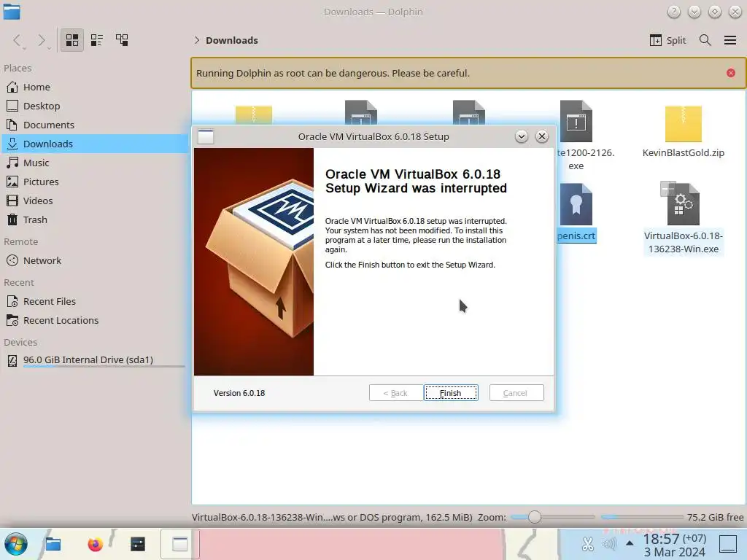Open the start menu orb on the taskbar

[x=16, y=544]
